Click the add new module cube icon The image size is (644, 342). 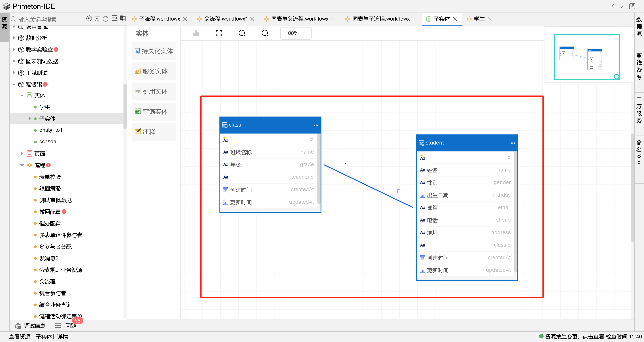click(x=97, y=19)
